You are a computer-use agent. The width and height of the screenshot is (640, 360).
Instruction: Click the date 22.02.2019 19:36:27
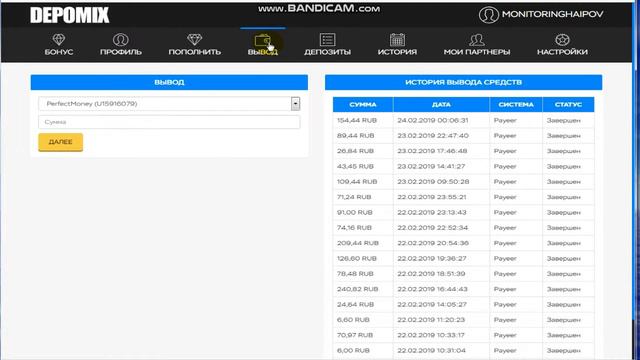tap(432, 259)
